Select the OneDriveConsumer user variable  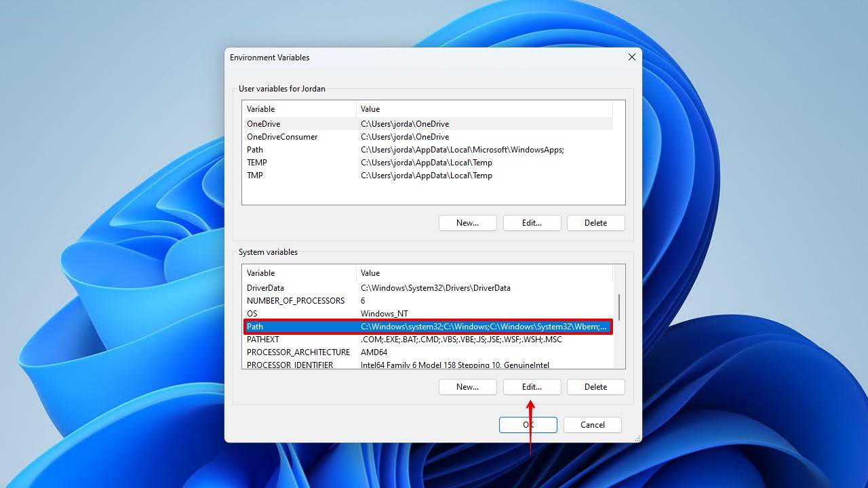427,137
